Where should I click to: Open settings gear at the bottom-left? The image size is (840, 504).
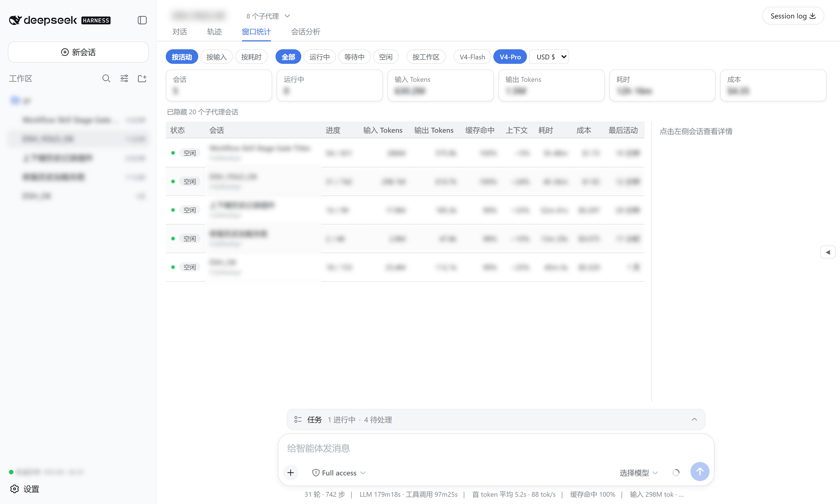tap(14, 489)
